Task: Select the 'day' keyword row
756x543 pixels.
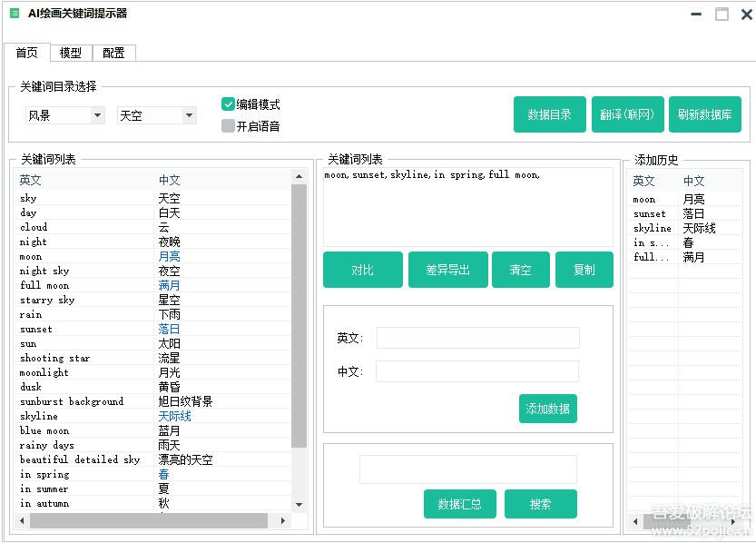Action: [153, 212]
